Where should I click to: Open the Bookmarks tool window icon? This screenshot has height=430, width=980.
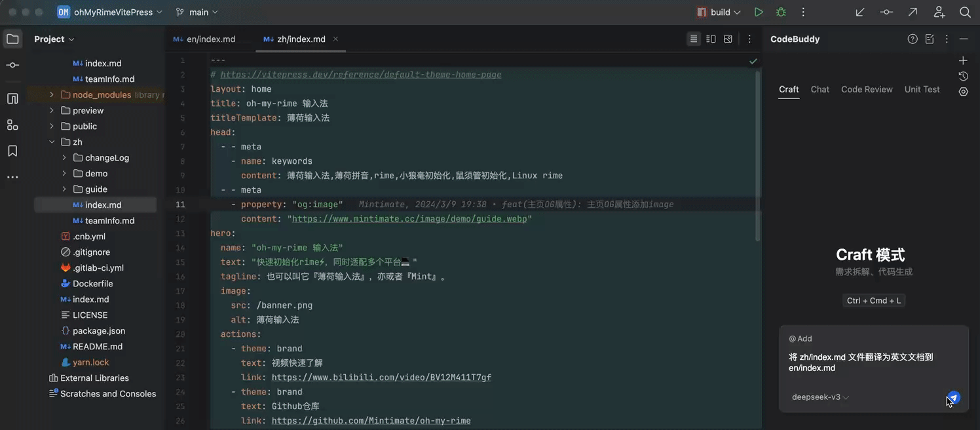tap(12, 150)
